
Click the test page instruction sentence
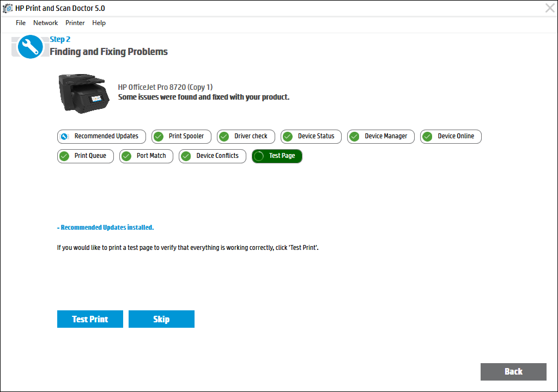coord(188,248)
